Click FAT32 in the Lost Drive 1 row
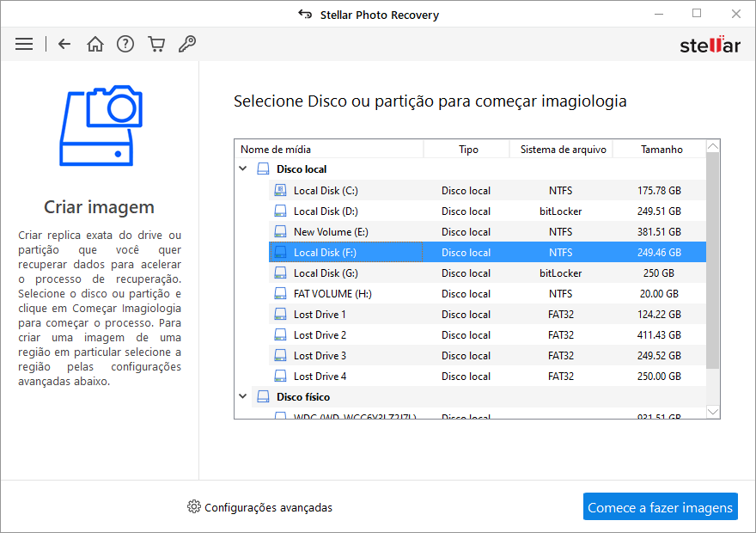The height and width of the screenshot is (533, 756). pyautogui.click(x=561, y=315)
